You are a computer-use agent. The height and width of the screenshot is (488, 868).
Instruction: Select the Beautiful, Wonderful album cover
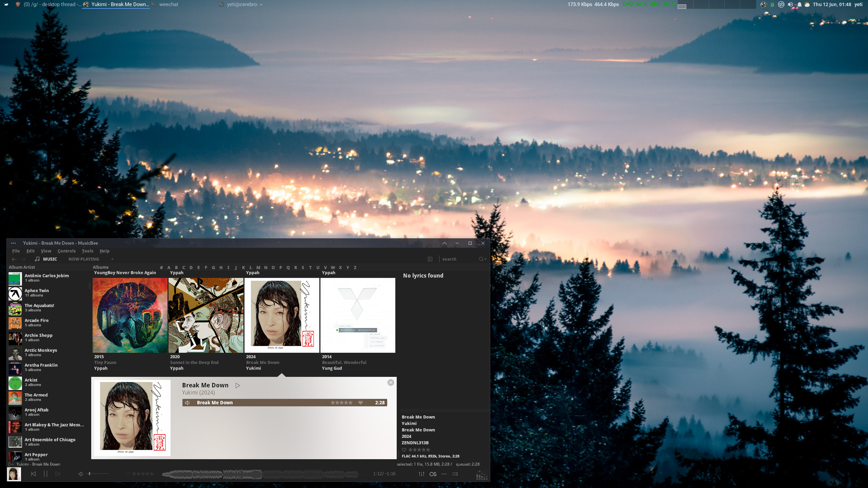click(358, 315)
